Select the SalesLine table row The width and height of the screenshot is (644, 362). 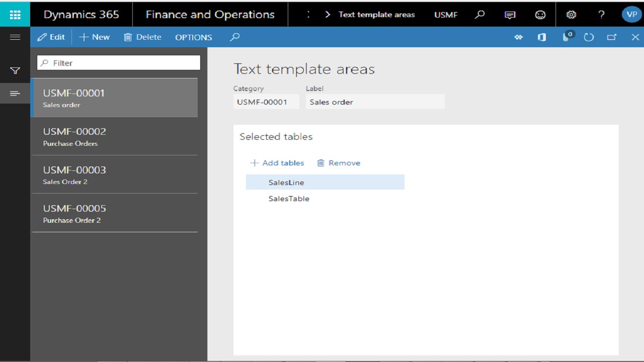coord(325,183)
